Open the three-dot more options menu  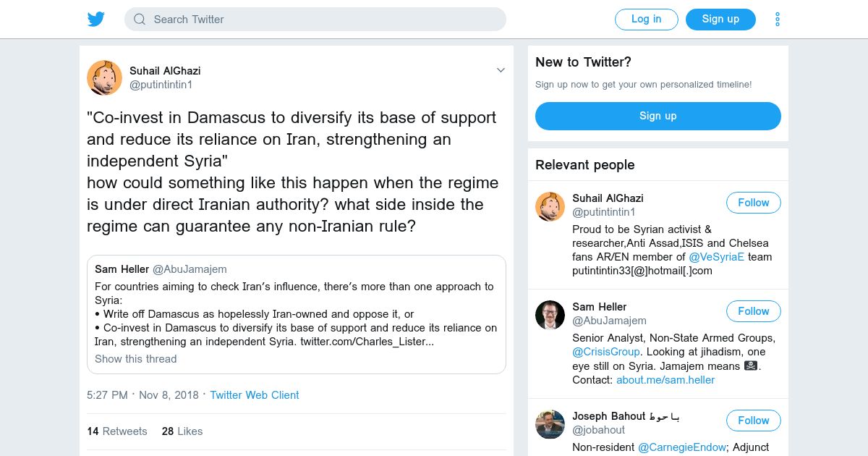coord(778,20)
